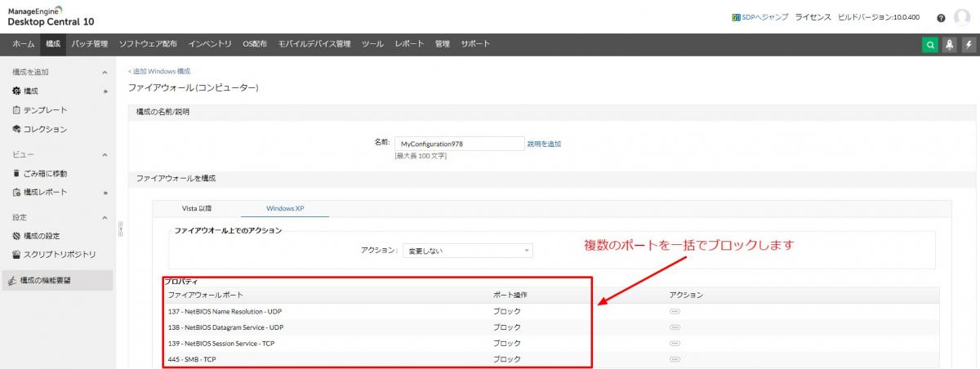Click the configuration name input field
980x369 pixels.
point(459,144)
